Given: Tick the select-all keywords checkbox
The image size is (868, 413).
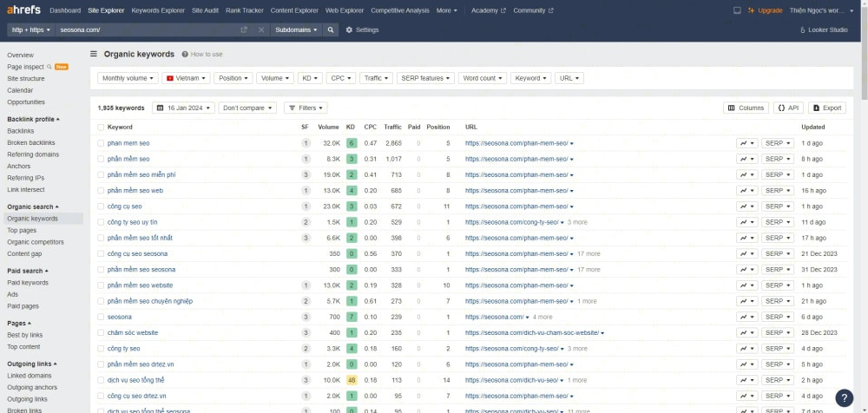Looking at the screenshot, I should pyautogui.click(x=101, y=128).
